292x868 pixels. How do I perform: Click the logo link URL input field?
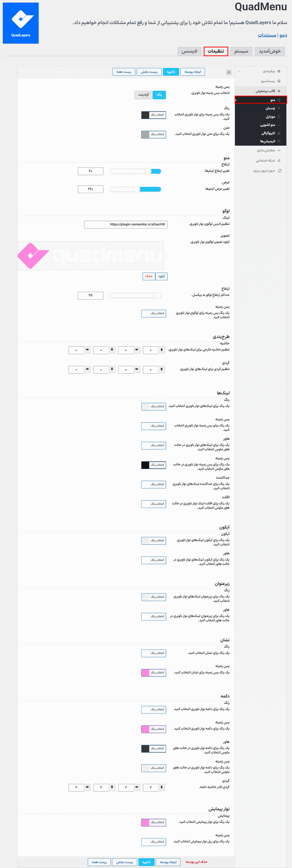click(125, 224)
